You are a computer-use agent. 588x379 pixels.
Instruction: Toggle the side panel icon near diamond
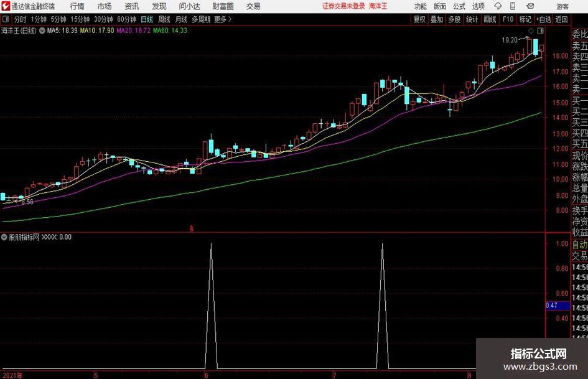(540, 30)
